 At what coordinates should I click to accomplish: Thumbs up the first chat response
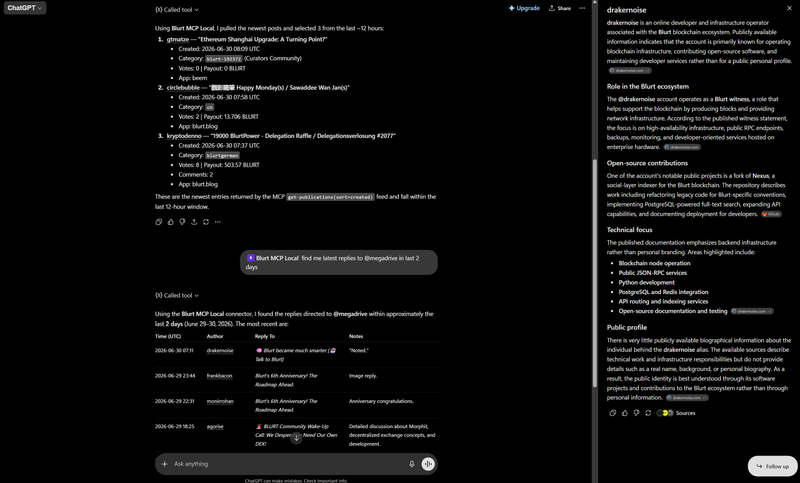click(x=170, y=222)
